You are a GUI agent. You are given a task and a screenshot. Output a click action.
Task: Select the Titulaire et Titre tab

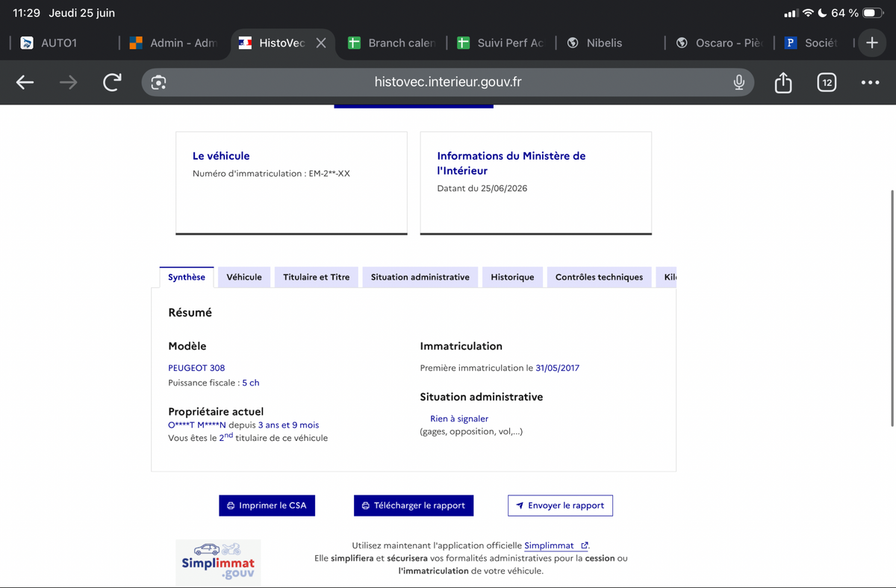click(317, 277)
